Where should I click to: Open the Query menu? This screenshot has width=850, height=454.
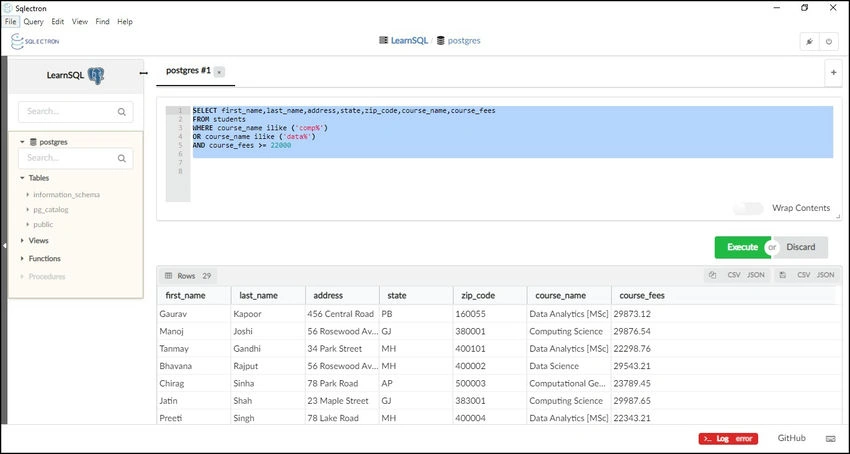point(34,22)
